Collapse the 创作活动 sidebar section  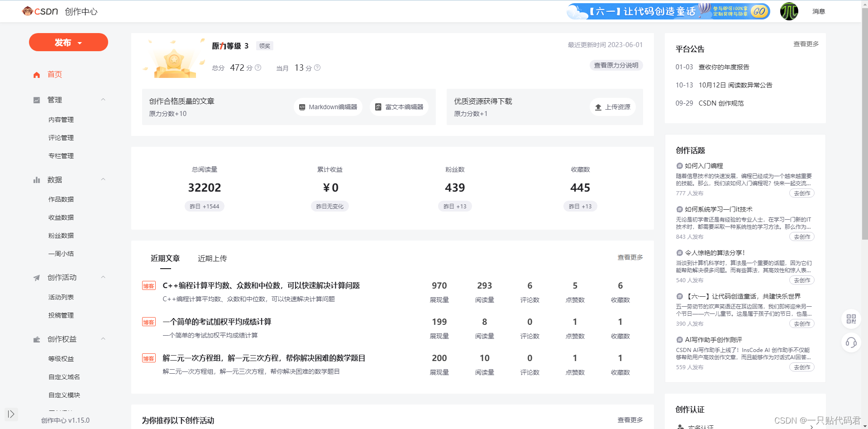pyautogui.click(x=103, y=277)
